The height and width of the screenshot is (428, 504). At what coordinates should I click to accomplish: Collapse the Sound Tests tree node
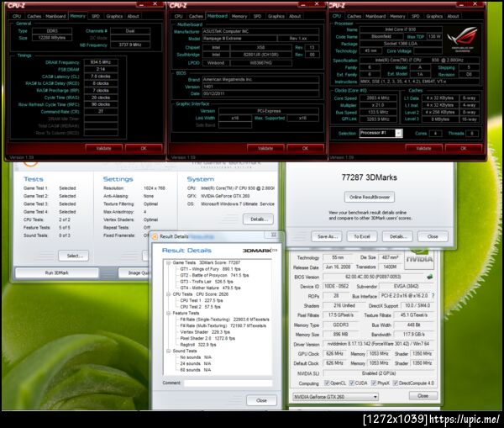168,351
